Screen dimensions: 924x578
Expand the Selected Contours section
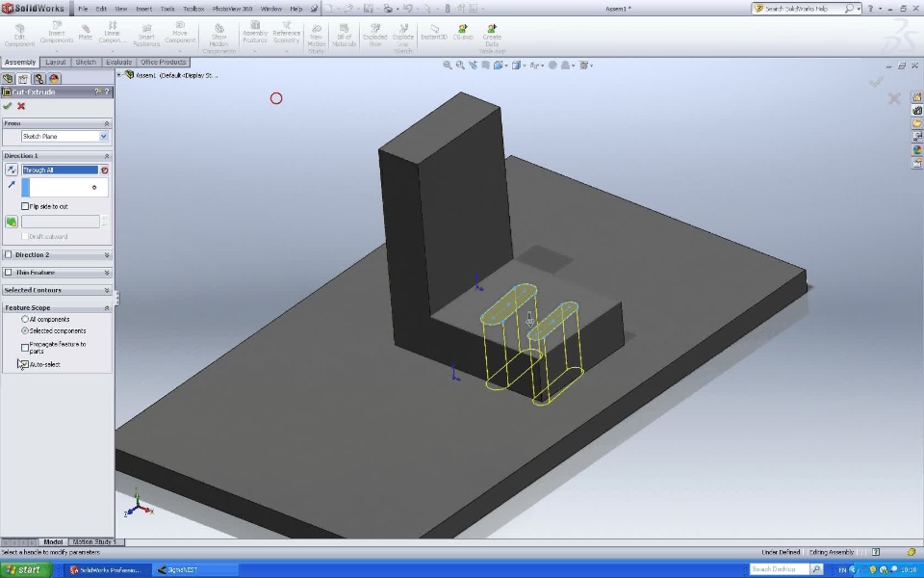106,290
